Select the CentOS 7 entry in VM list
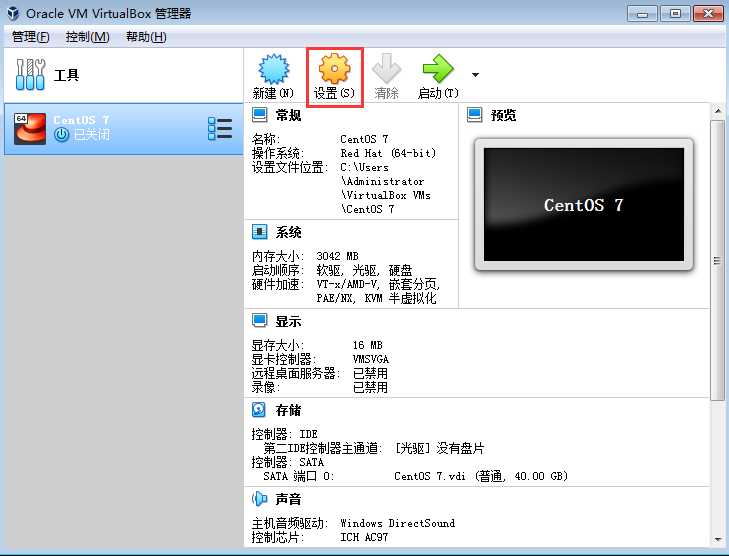The image size is (729, 556). click(123, 129)
